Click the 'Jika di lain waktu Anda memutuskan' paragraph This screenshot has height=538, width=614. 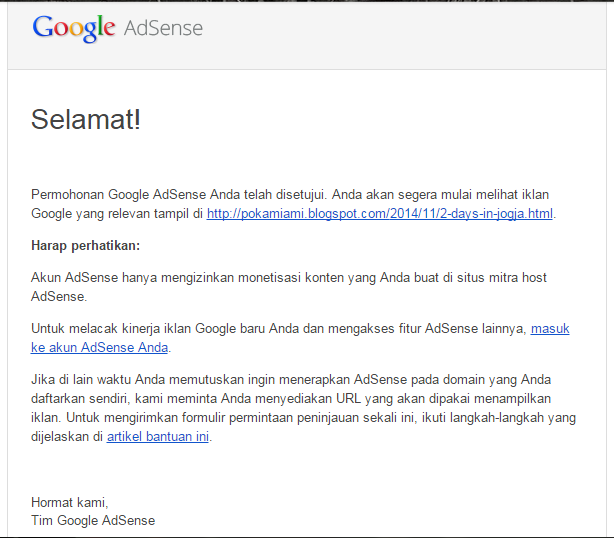point(303,408)
